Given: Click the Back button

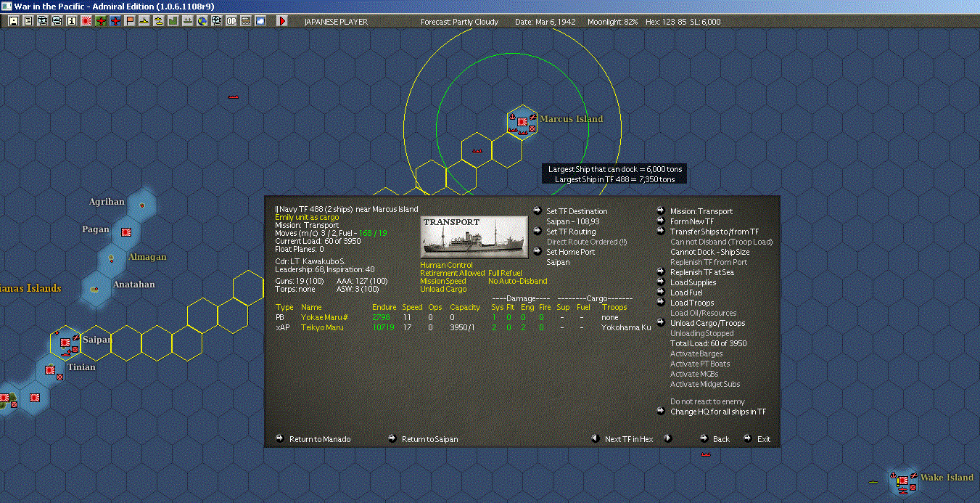Looking at the screenshot, I should pyautogui.click(x=721, y=439).
